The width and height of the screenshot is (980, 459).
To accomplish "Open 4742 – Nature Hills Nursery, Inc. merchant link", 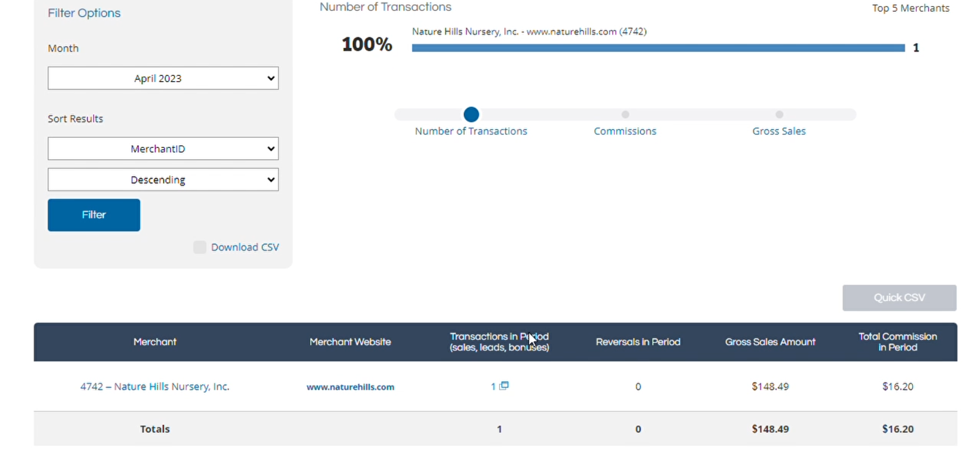I will pos(155,387).
